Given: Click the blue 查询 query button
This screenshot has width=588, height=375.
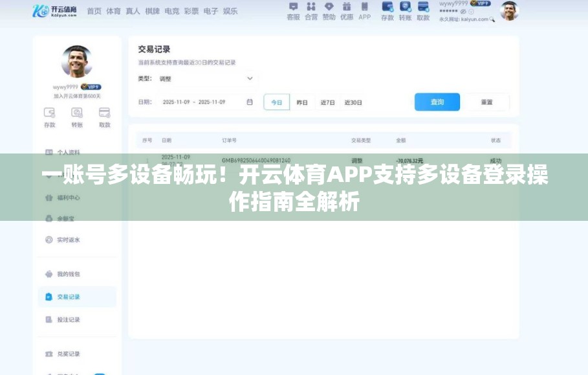Looking at the screenshot, I should tap(437, 102).
